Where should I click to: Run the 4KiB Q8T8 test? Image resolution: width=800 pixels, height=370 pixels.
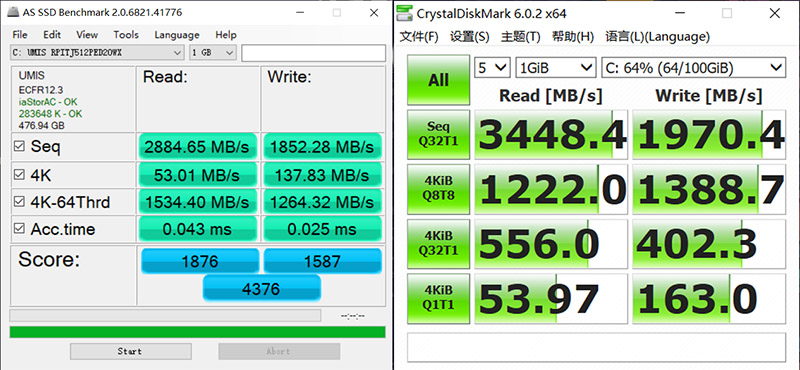click(438, 189)
